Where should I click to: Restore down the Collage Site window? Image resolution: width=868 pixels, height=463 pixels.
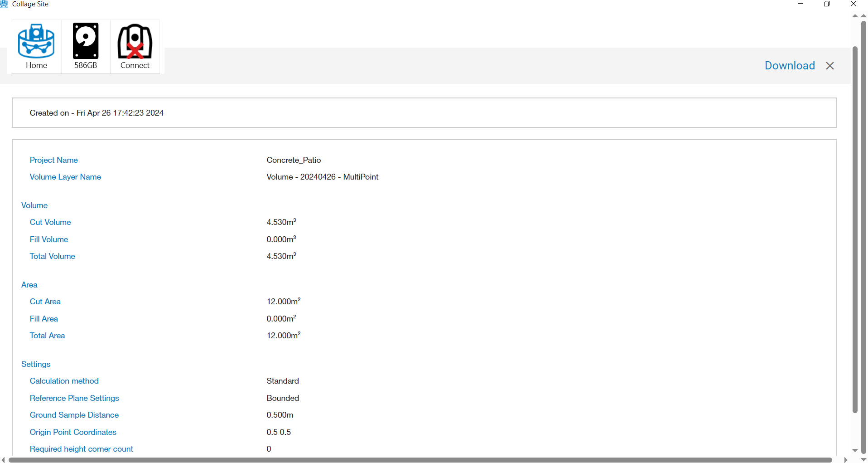[x=827, y=4]
